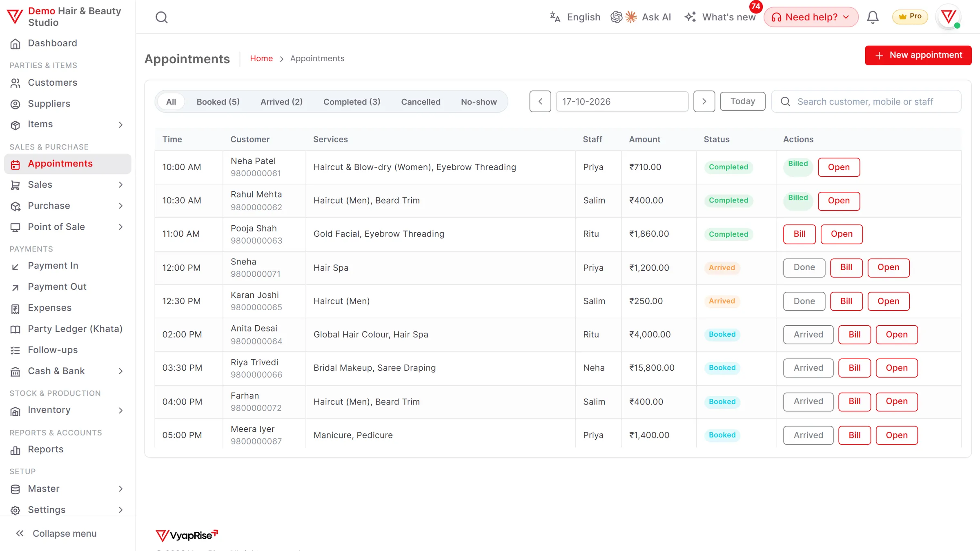Mark Anita Desai as Arrived

[808, 335]
